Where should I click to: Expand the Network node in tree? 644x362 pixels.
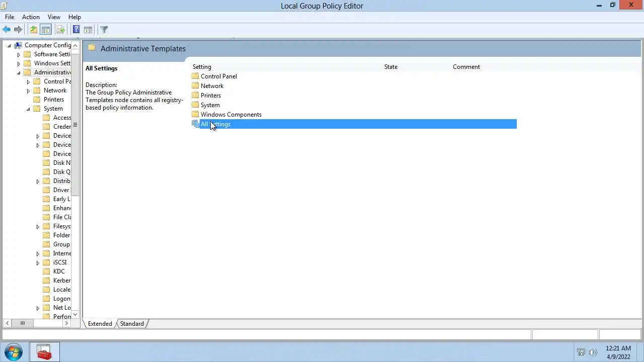tap(28, 90)
